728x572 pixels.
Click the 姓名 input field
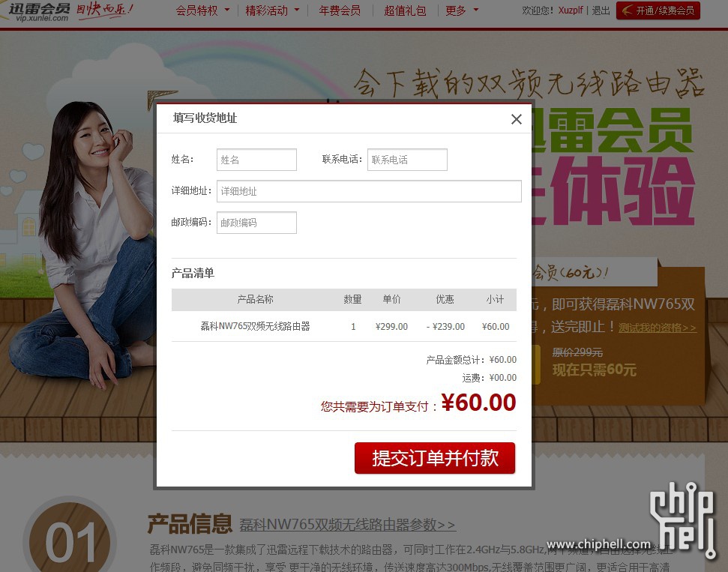click(x=256, y=160)
